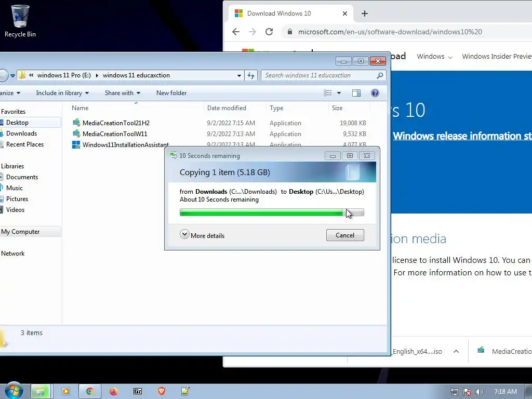
Task: Open the Organize menu dropdown
Action: (10, 93)
